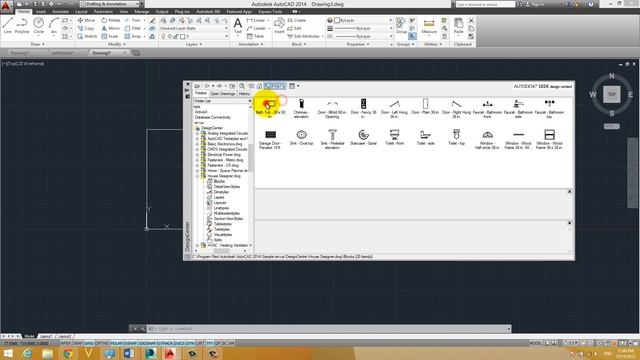This screenshot has height=360, width=640.
Task: Click the Mirror tool
Action: pyautogui.click(x=111, y=28)
